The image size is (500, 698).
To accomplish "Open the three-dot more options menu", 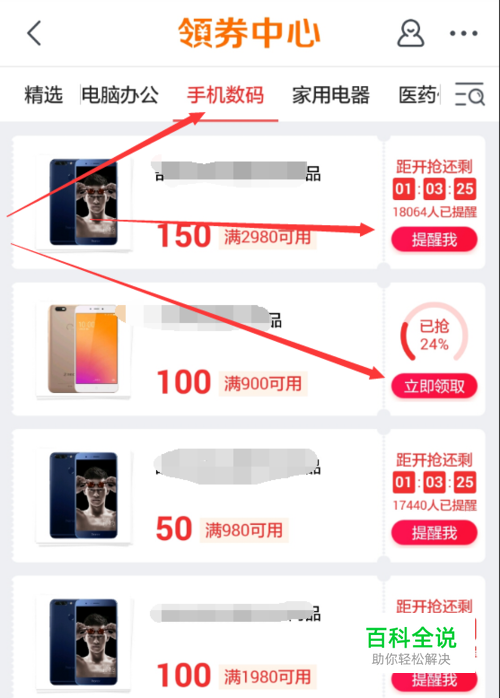I will tap(463, 33).
